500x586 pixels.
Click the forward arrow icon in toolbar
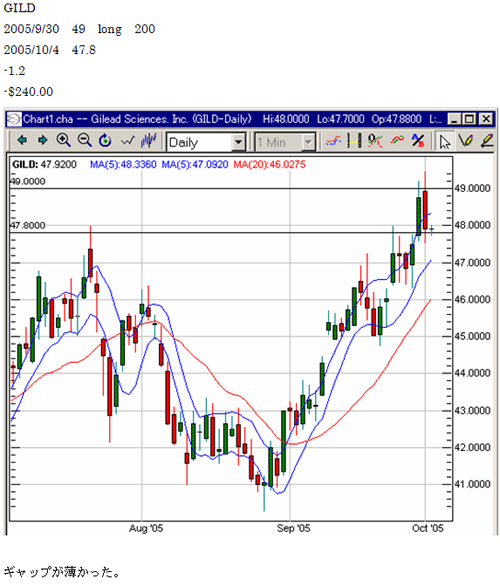(x=43, y=141)
